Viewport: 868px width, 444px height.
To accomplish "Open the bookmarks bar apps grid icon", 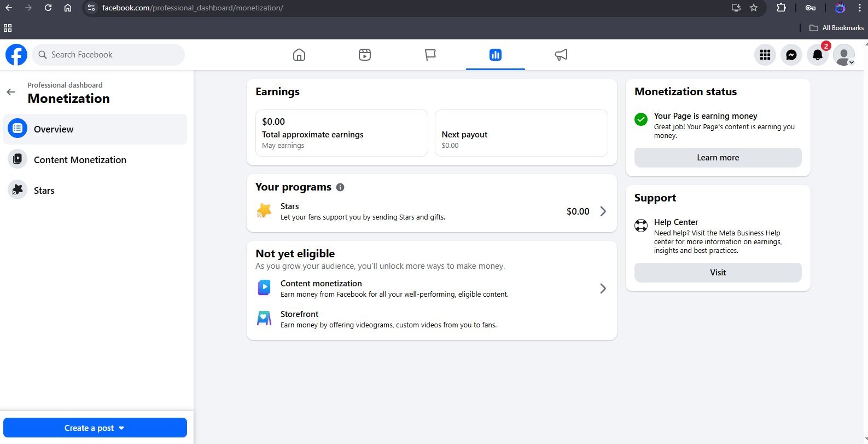I will [8, 28].
